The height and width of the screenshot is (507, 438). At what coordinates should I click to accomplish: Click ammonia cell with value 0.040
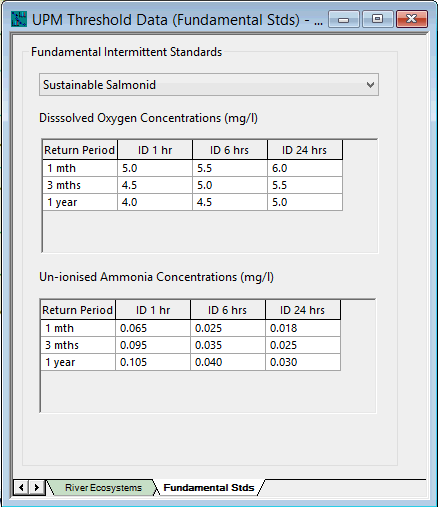[228, 362]
